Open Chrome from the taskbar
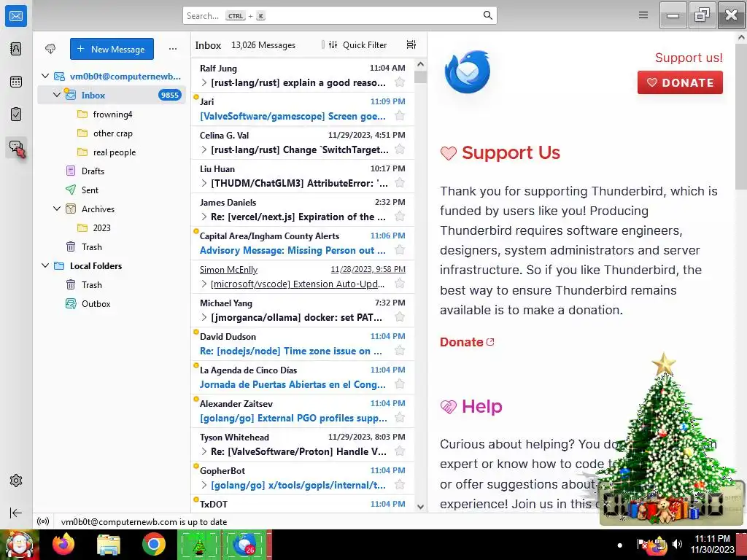 153,544
